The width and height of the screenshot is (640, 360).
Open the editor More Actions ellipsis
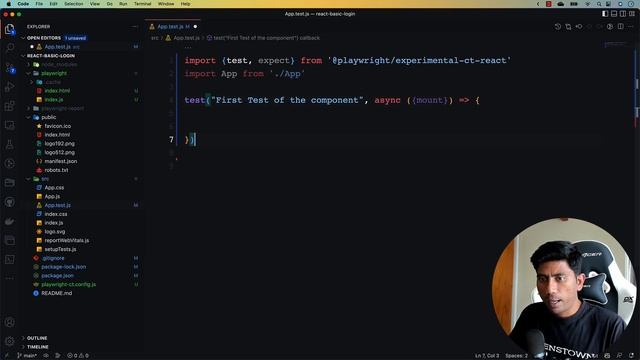click(x=631, y=27)
